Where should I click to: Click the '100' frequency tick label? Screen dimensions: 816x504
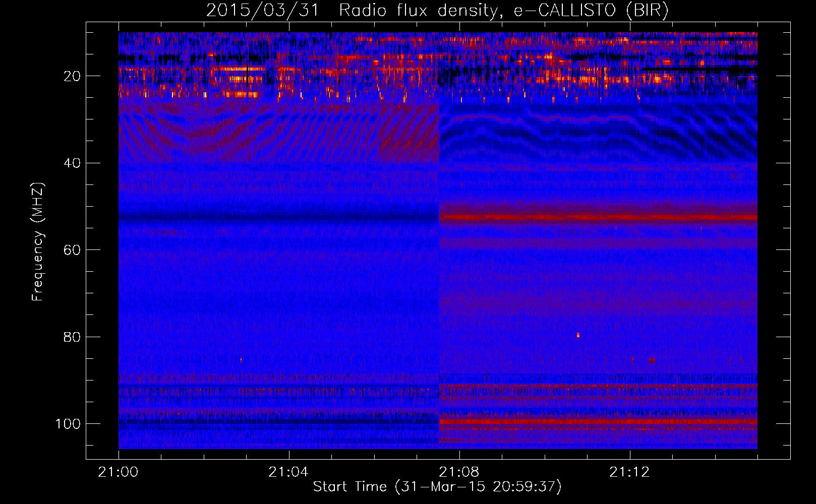(x=69, y=424)
